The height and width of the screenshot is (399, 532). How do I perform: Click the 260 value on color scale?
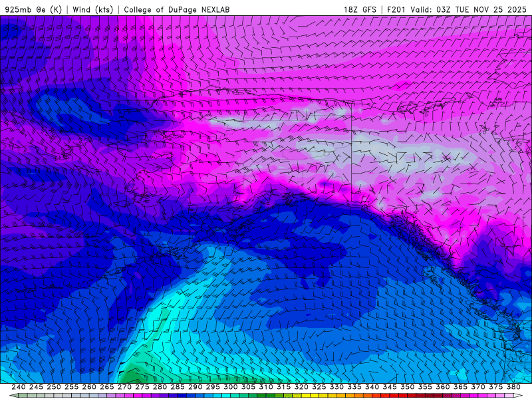tap(89, 387)
